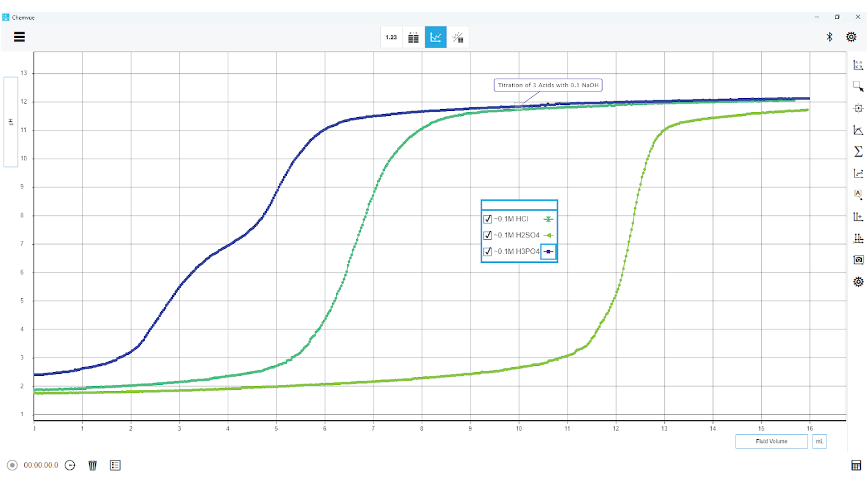The width and height of the screenshot is (868, 488).
Task: Select the active line graph view
Action: pos(436,37)
